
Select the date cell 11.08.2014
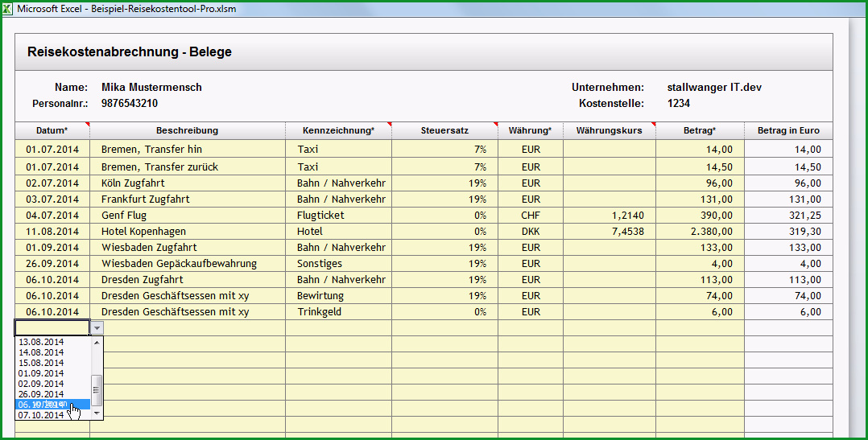pos(52,231)
